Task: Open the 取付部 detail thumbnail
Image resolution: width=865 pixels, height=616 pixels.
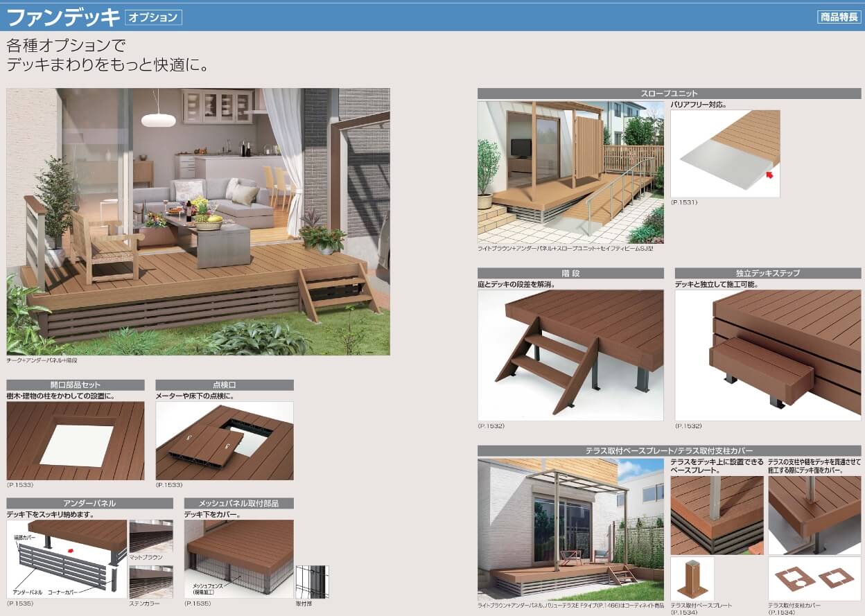Action: 313,582
